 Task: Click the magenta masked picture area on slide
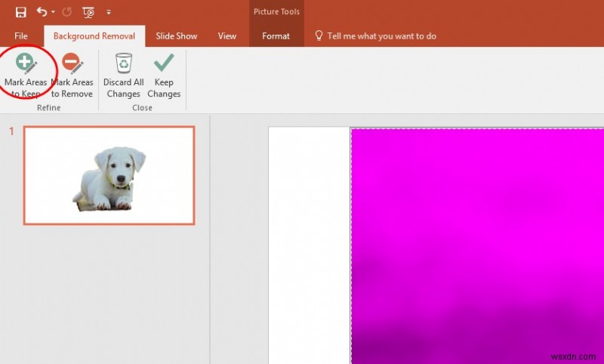point(477,245)
